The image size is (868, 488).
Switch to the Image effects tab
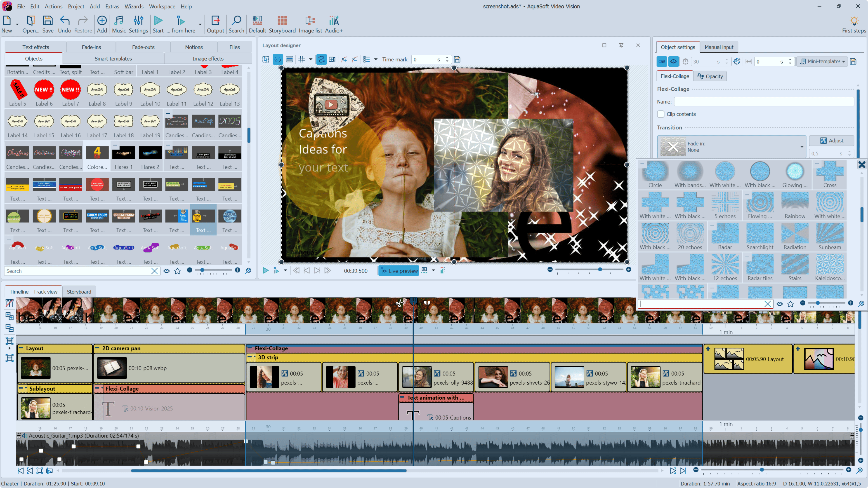pos(208,59)
